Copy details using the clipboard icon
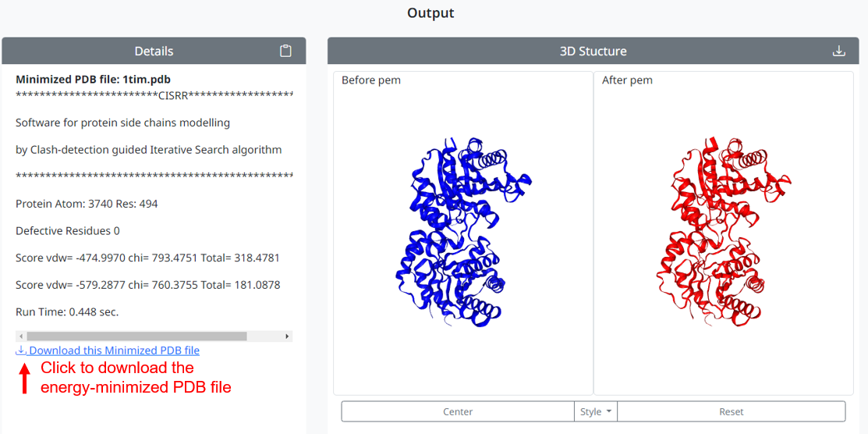The image size is (868, 434). click(285, 52)
